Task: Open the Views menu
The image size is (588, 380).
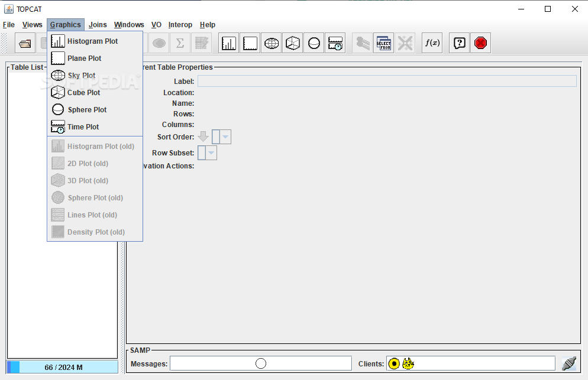Action: coord(33,25)
